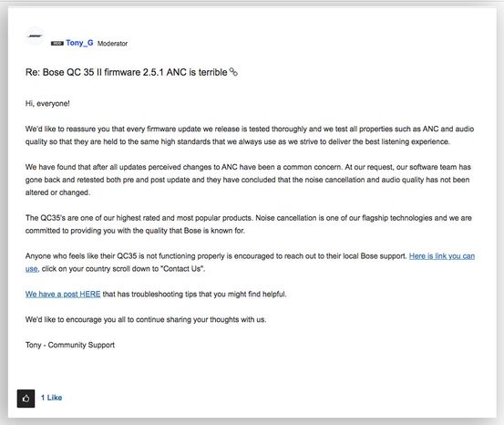Click the rank badge beside Tony_G

pos(57,44)
